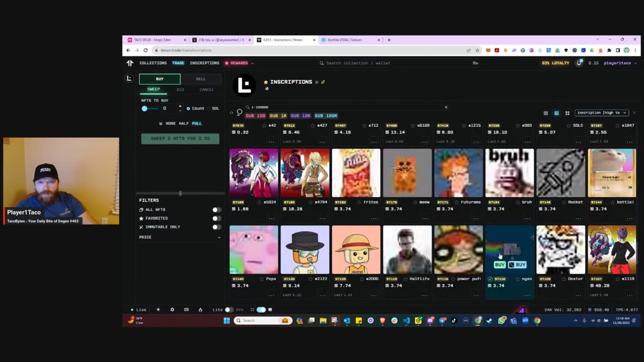
Task: Clear the 1-100000 filter with X
Action: (446, 107)
